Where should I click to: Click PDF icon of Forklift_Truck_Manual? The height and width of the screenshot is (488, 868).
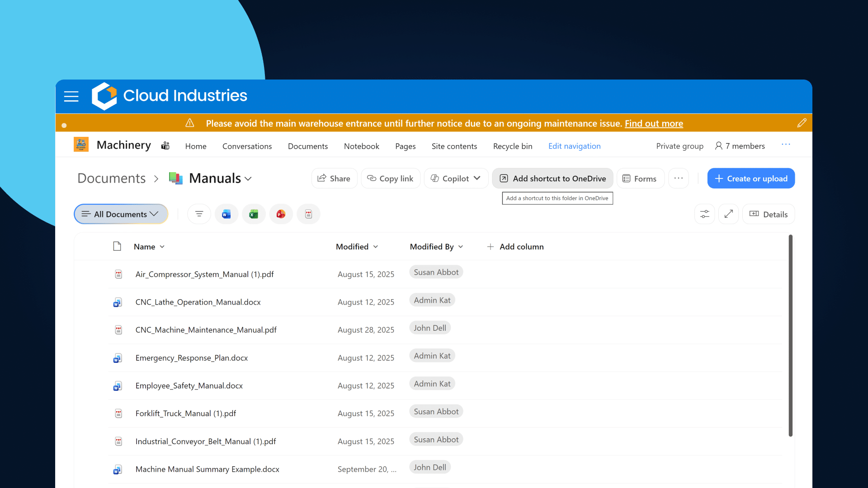118,413
